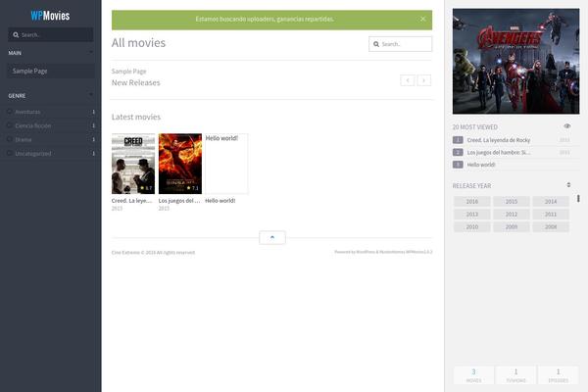Collapse the GENRE section

[x=91, y=95]
